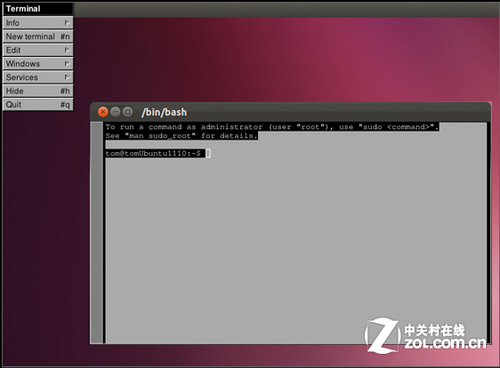
Task: Click the Edit menu label
Action: pos(13,50)
